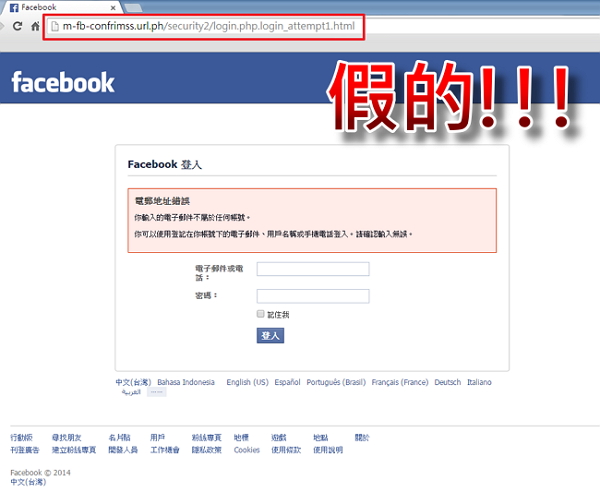Viewport: 600px width, 492px height.
Task: Click the Español language link
Action: (287, 382)
